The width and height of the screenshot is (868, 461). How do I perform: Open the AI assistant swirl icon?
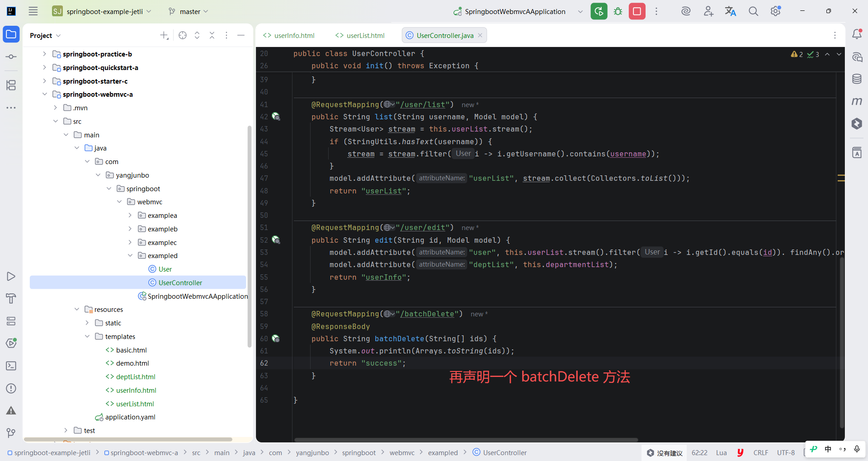[686, 11]
